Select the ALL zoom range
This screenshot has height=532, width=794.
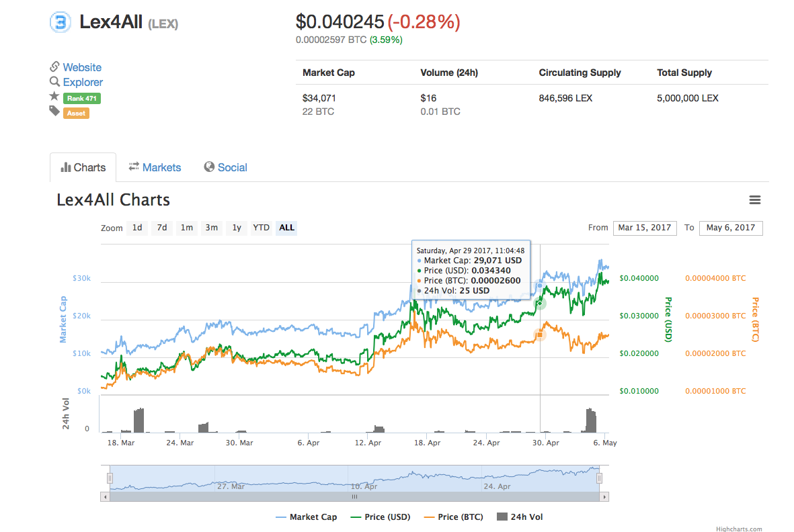click(x=286, y=228)
